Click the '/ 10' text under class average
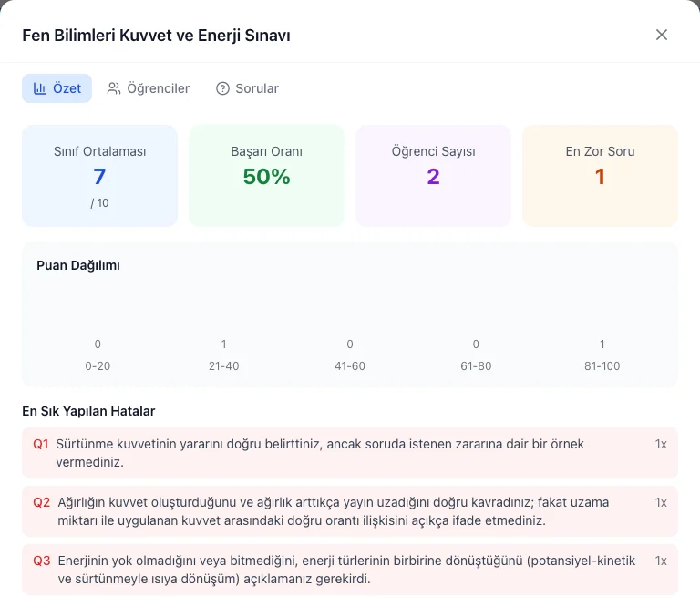Screen dimensions: 700x607 (99, 203)
